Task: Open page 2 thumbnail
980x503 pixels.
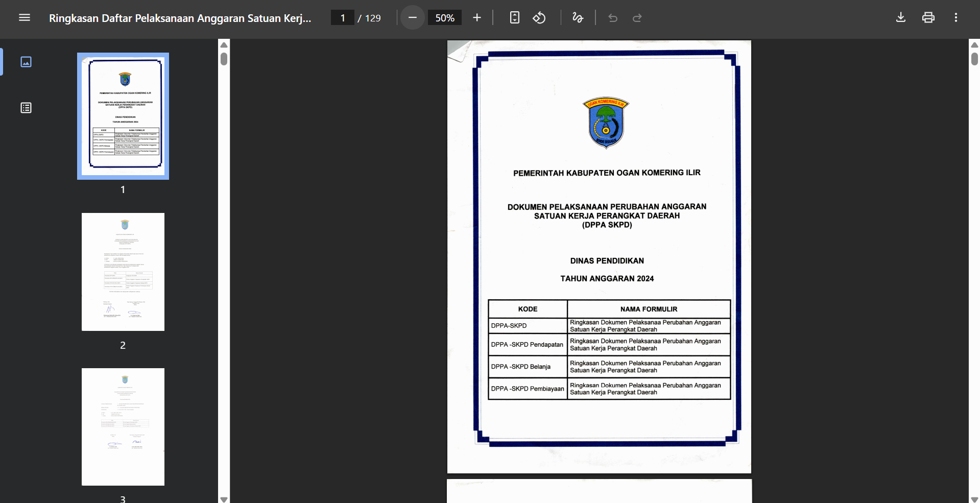Action: coord(123,272)
